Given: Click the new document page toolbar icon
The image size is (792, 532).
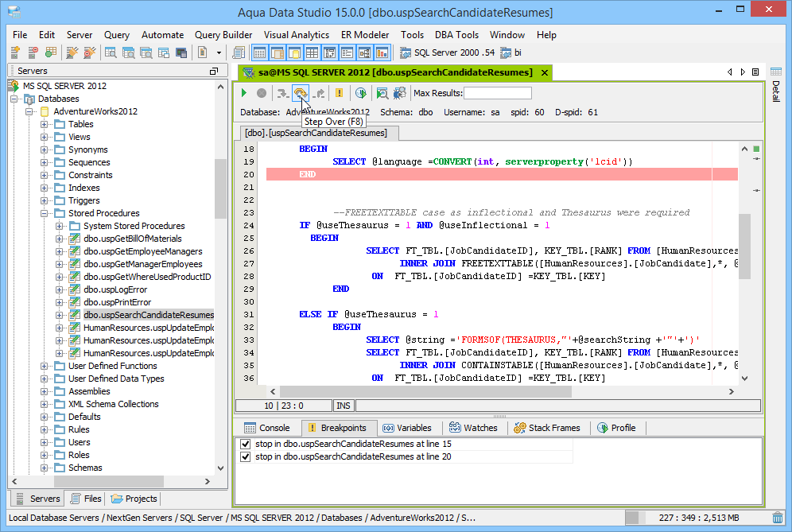Looking at the screenshot, I should coord(203,52).
